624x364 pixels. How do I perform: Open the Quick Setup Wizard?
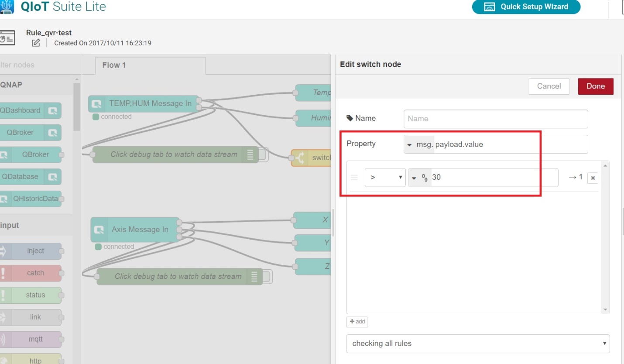(526, 7)
